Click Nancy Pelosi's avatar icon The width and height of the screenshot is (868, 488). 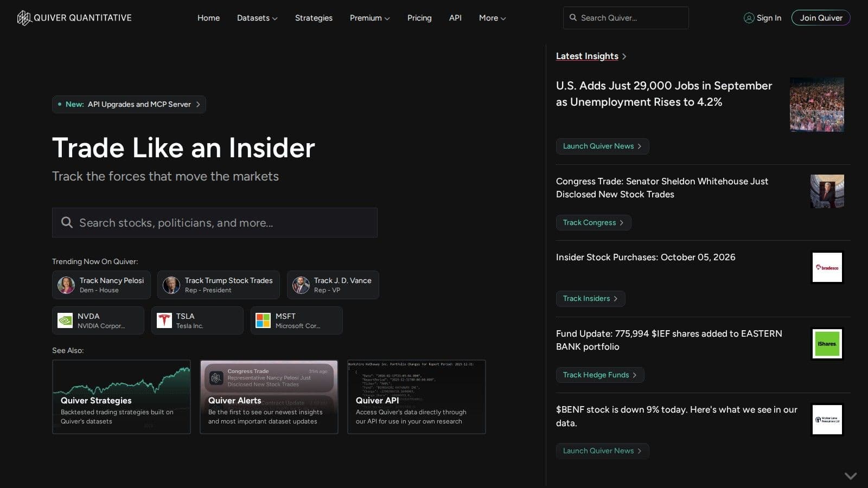66,285
